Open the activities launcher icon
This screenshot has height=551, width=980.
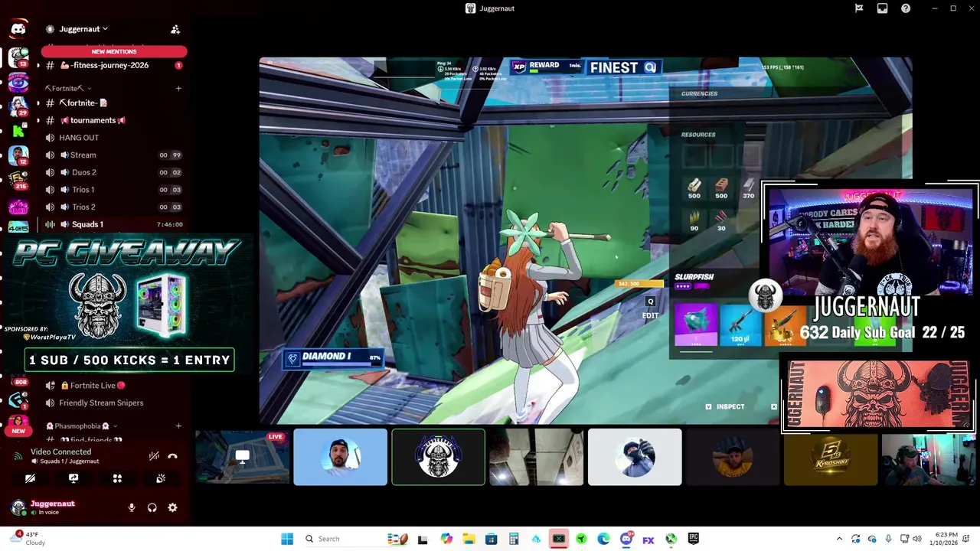coord(117,478)
